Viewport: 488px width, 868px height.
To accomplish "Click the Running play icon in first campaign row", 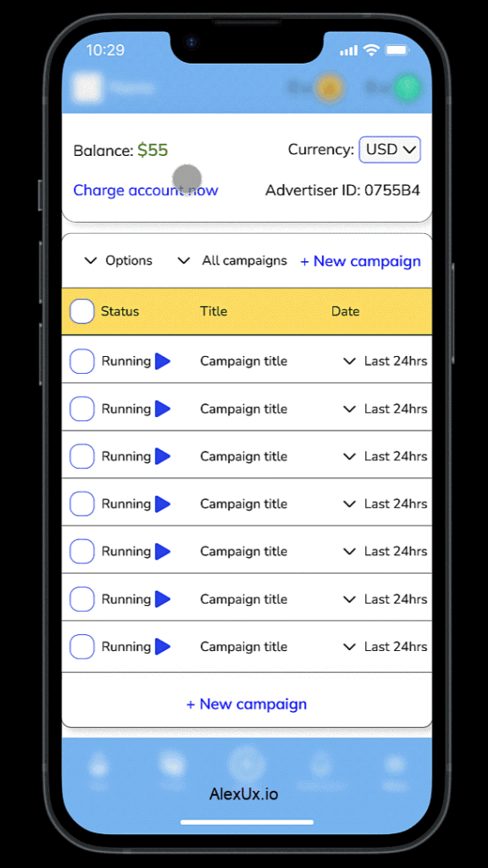I will (x=163, y=361).
